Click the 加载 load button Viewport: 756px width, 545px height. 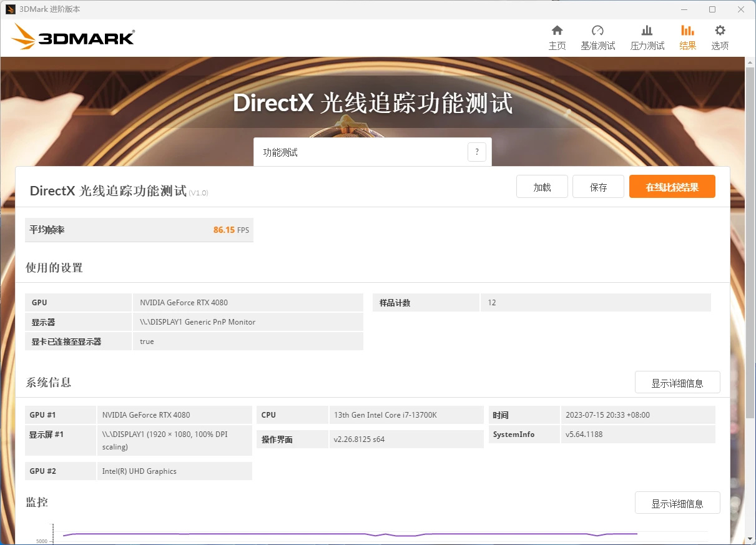[542, 187]
